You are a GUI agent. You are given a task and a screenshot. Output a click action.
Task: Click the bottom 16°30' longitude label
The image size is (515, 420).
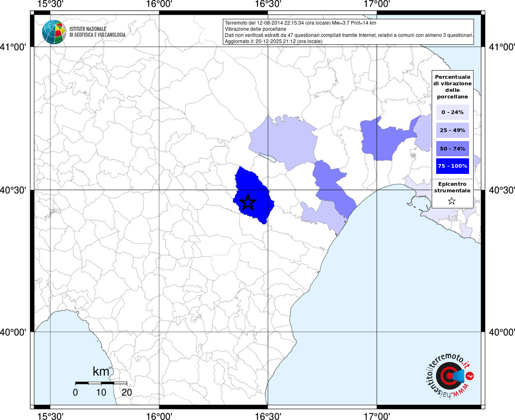click(x=268, y=416)
